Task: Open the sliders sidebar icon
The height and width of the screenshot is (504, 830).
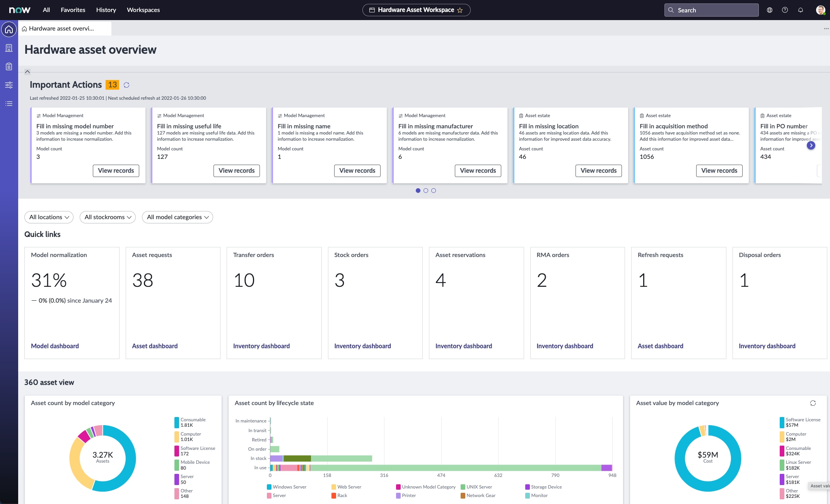Action: pyautogui.click(x=9, y=85)
